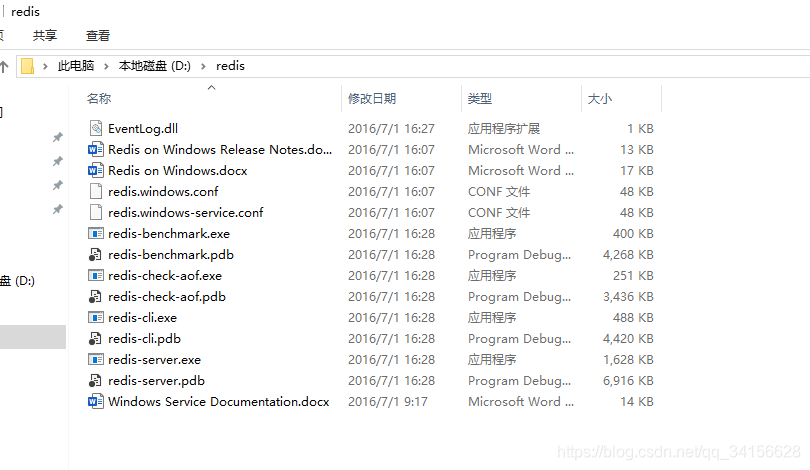Select the file name Redis on Windows.docx
The height and width of the screenshot is (470, 810).
(x=178, y=170)
